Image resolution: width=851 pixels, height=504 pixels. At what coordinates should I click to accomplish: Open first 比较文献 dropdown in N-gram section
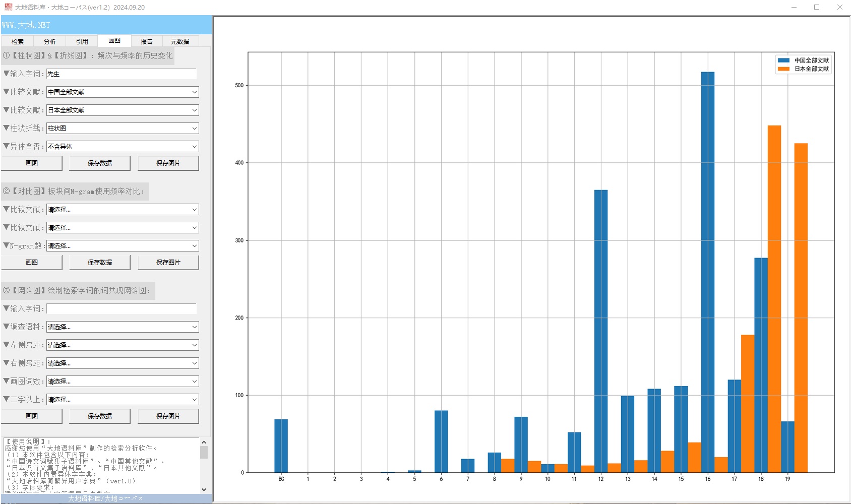tap(123, 209)
